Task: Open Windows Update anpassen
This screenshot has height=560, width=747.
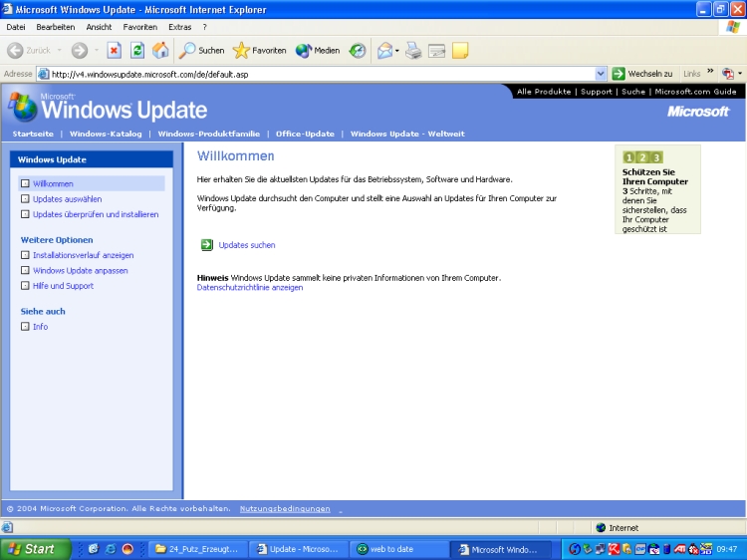Action: pos(80,271)
